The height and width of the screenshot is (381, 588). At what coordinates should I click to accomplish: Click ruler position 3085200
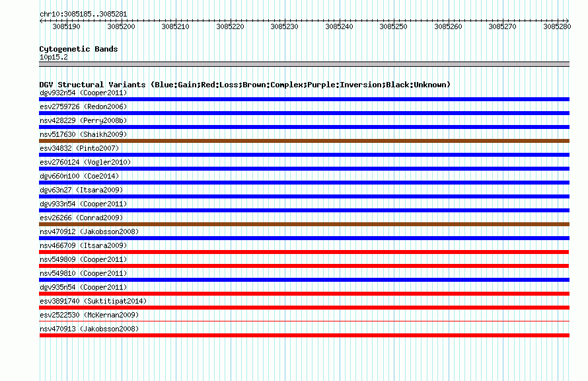(x=121, y=26)
